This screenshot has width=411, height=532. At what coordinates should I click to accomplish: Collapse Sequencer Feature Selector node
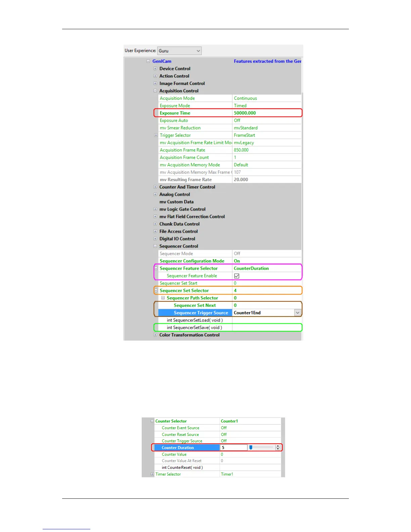[x=156, y=268]
